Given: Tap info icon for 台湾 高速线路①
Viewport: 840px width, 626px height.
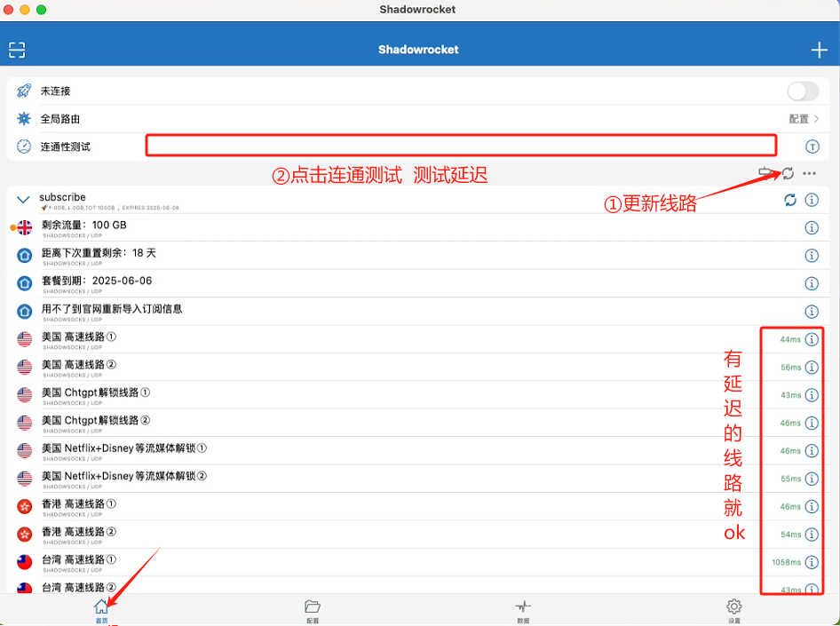Looking at the screenshot, I should pos(813,562).
